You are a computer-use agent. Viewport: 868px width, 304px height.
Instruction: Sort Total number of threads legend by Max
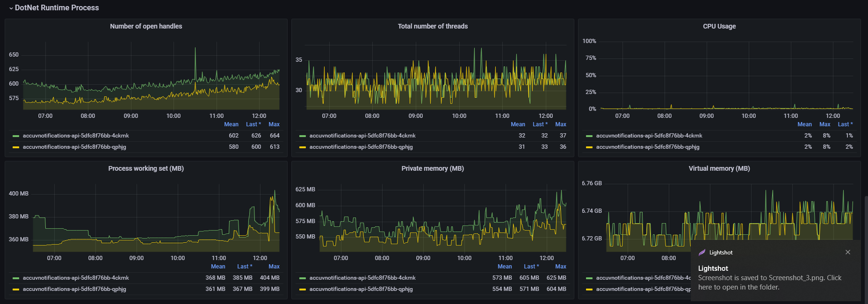(x=560, y=124)
